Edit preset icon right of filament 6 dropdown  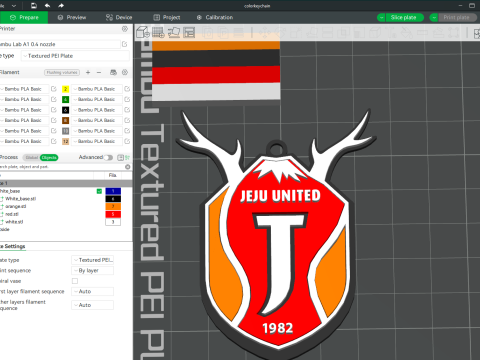click(x=127, y=110)
